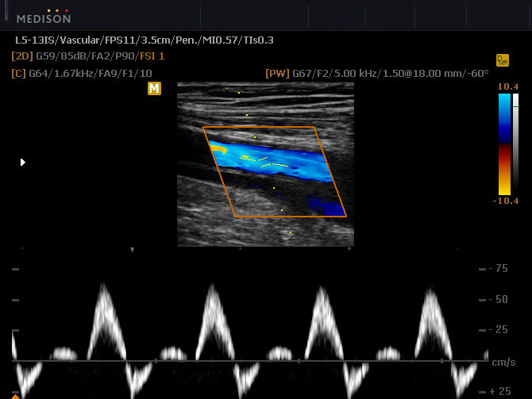Image resolution: width=532 pixels, height=399 pixels.
Task: Click the white focus arrow marker at left
Action: 23,163
